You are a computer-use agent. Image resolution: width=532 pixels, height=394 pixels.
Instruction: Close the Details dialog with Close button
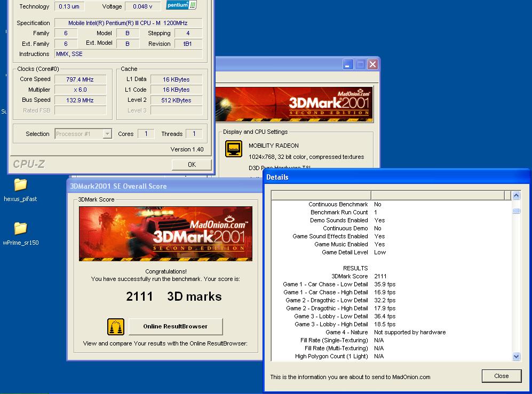click(x=502, y=376)
